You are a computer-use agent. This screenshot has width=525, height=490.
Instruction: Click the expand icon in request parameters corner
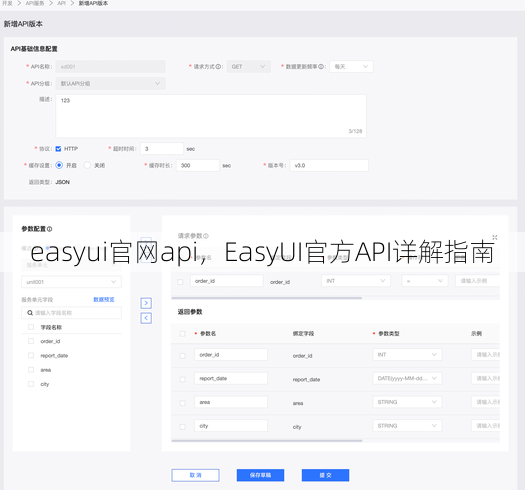(x=495, y=237)
